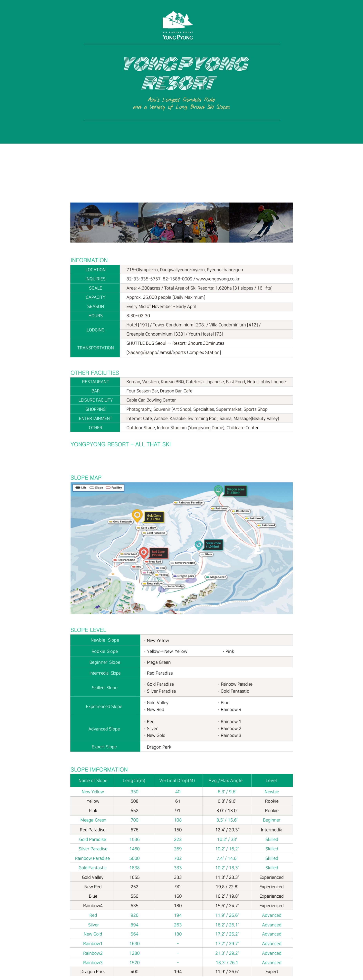Viewport: 363px width, 980px height.
Task: Click the Maga Green label on slope map
Action: [x=216, y=577]
